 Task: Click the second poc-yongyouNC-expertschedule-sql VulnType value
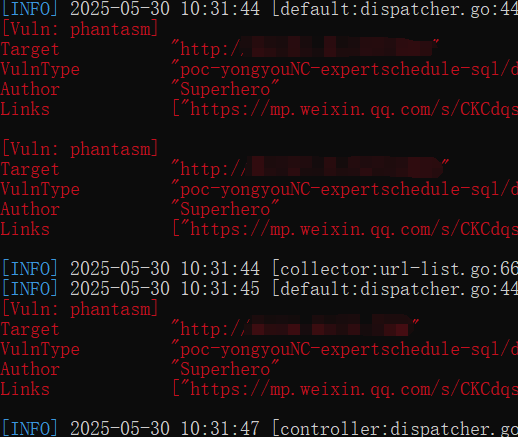coord(345,190)
